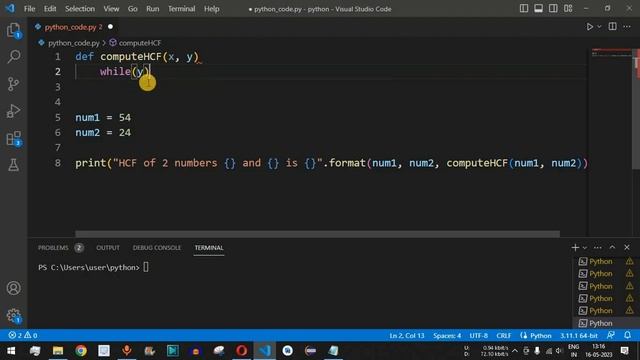Run the Python file with play button

[589, 27]
